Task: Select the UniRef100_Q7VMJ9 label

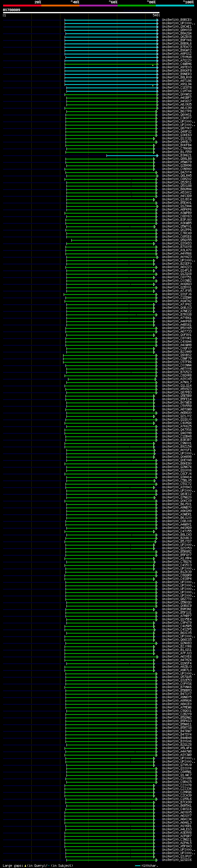Action: coord(176,765)
